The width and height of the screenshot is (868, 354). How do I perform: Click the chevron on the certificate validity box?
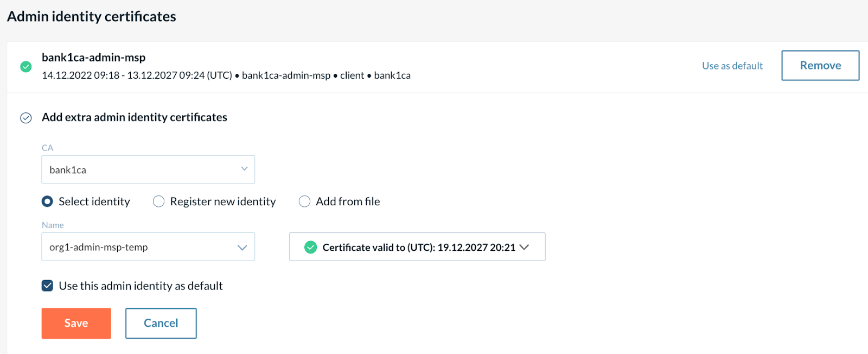tap(524, 247)
